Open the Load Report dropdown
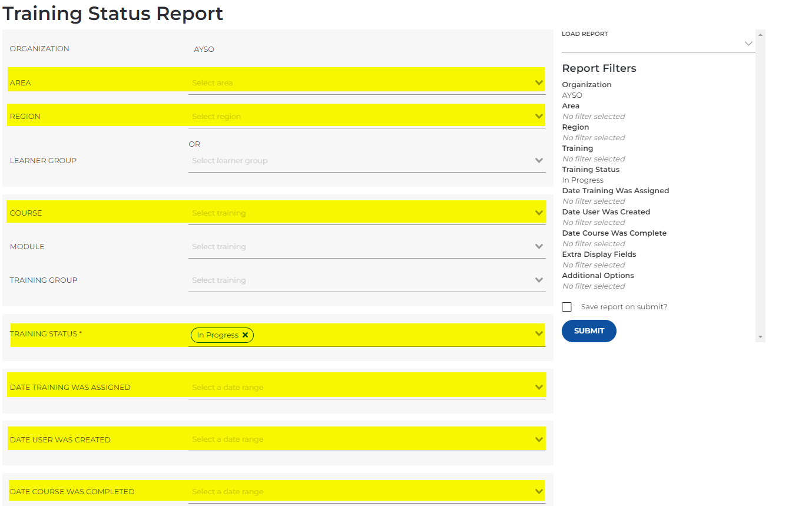 pyautogui.click(x=658, y=44)
